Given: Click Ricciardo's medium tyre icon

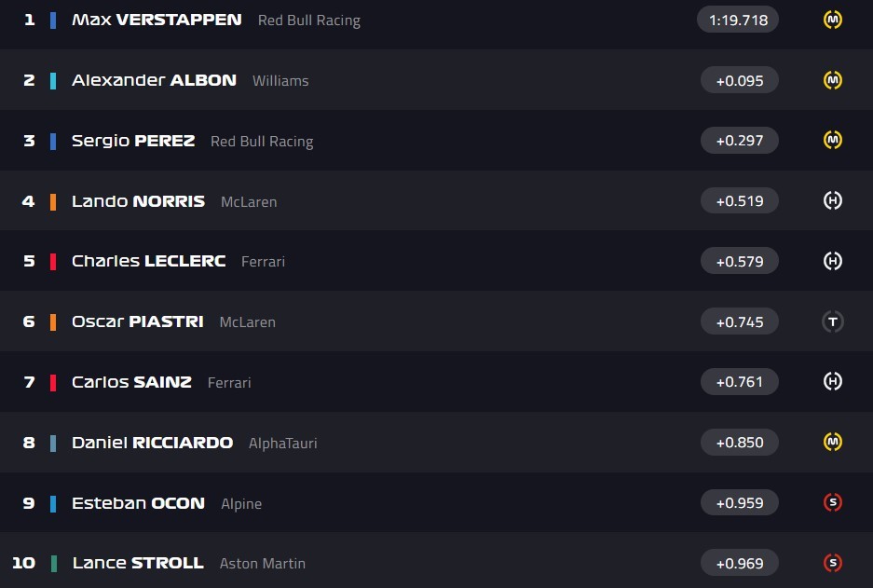Looking at the screenshot, I should 833,442.
